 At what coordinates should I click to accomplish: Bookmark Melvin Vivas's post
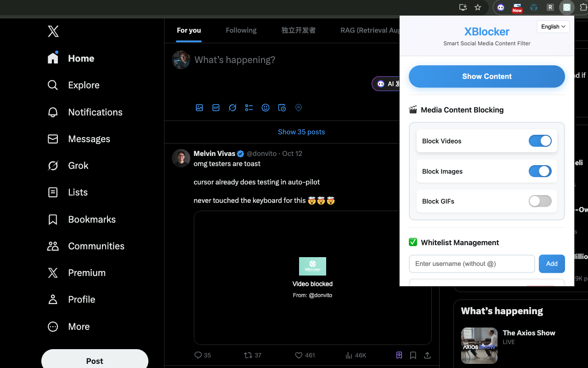tap(413, 355)
